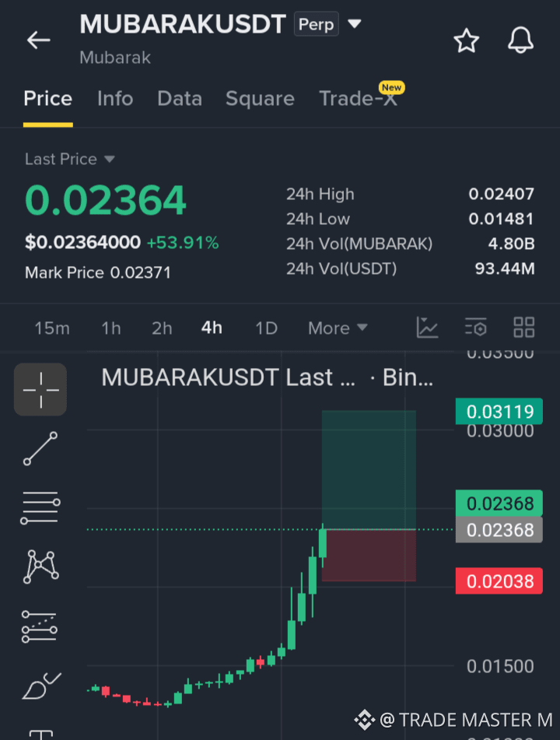Click the Mark Price 0.02371 text
Viewport: 560px width, 740px height.
(98, 272)
